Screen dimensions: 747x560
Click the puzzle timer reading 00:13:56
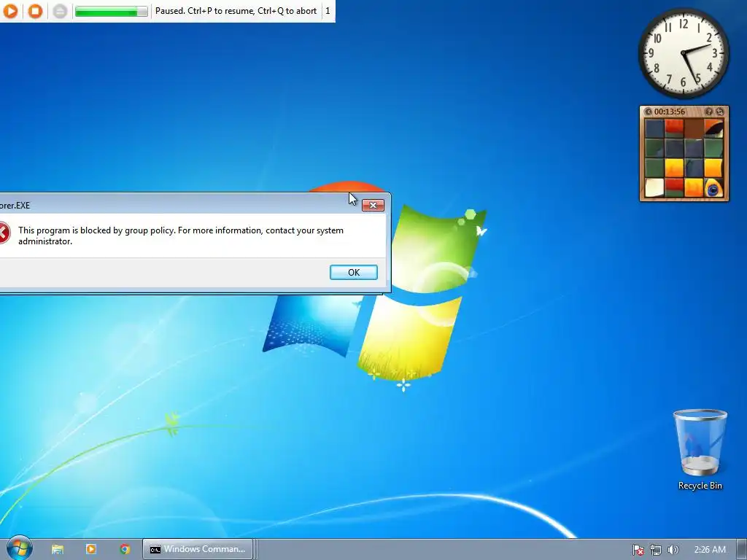(670, 112)
